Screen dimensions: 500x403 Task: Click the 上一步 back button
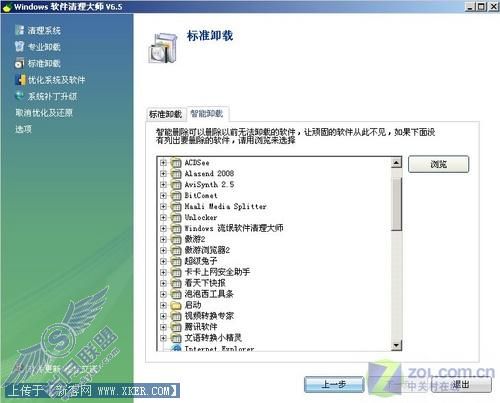coord(334,385)
